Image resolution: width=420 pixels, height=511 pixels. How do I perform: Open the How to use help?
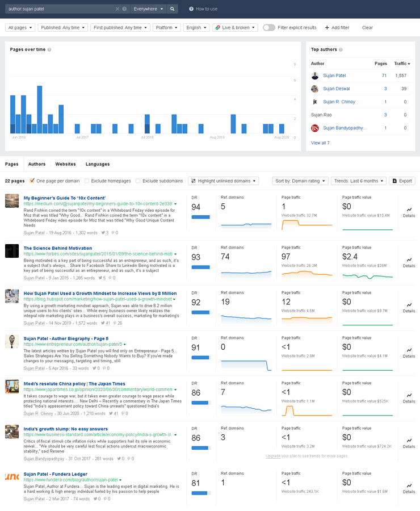203,9
